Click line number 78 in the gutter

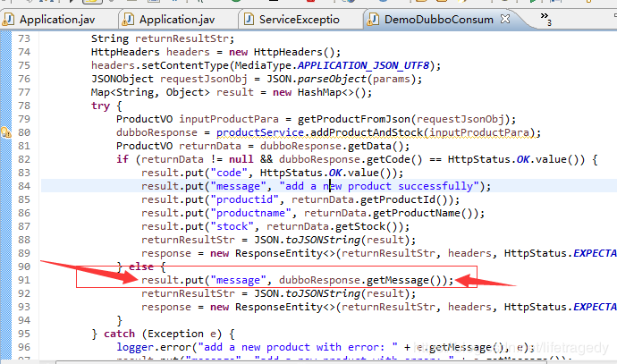[x=24, y=106]
